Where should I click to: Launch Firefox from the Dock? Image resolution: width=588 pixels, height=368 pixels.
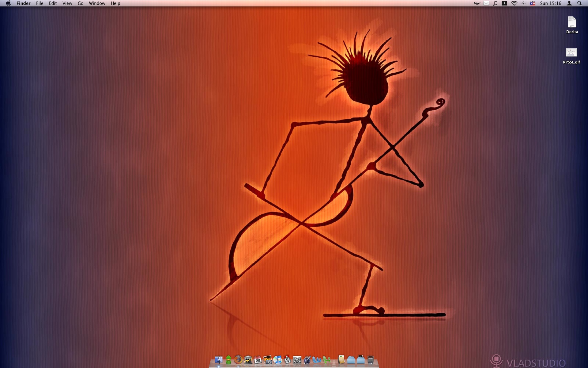coord(238,359)
